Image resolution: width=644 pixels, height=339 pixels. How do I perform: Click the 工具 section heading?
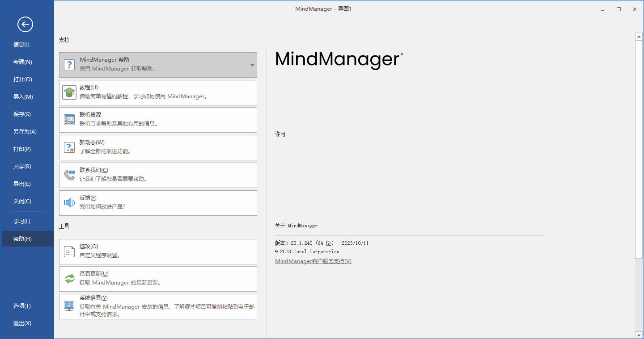[x=64, y=226]
